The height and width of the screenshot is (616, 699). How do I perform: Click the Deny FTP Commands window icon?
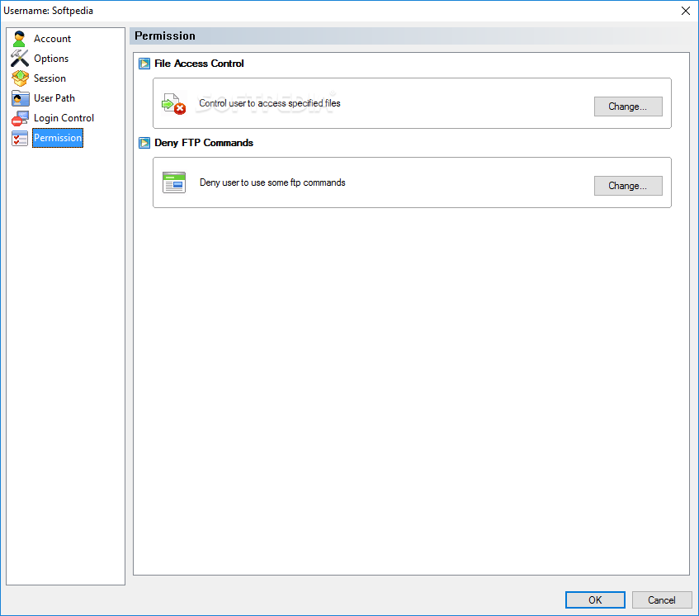tap(174, 182)
